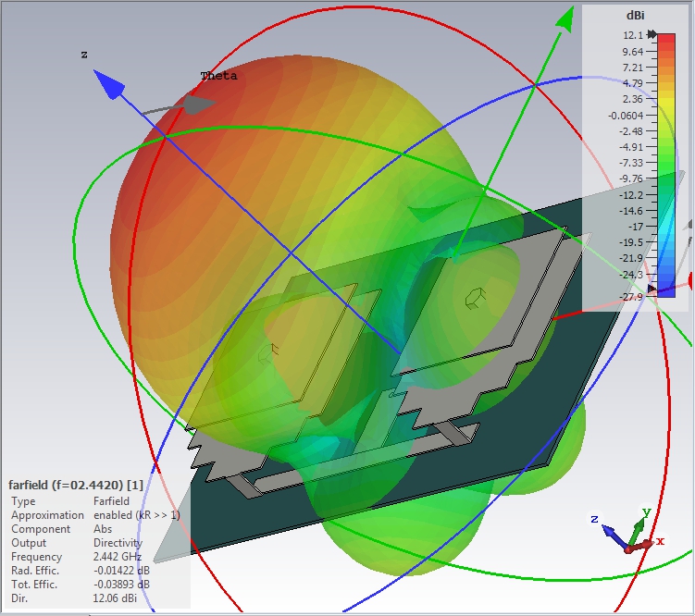The height and width of the screenshot is (616, 695).
Task: Click the '9.64' tick label on the scale
Action: (632, 52)
